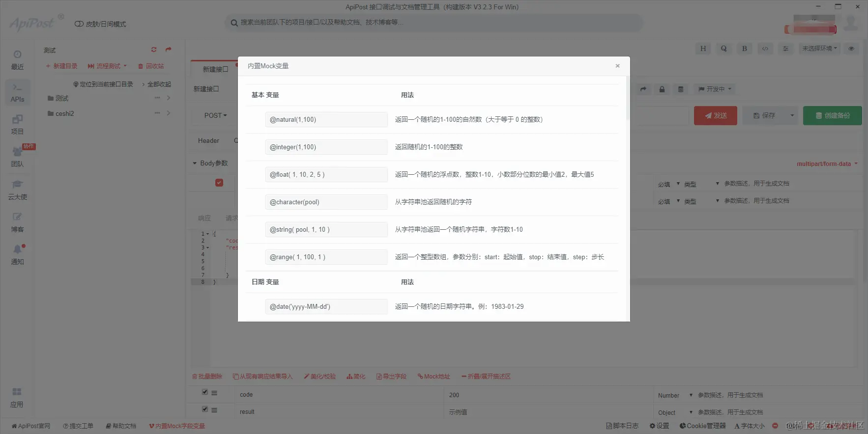The image size is (868, 434).
Task: Open 团队 team sidebar icon
Action: (17, 158)
